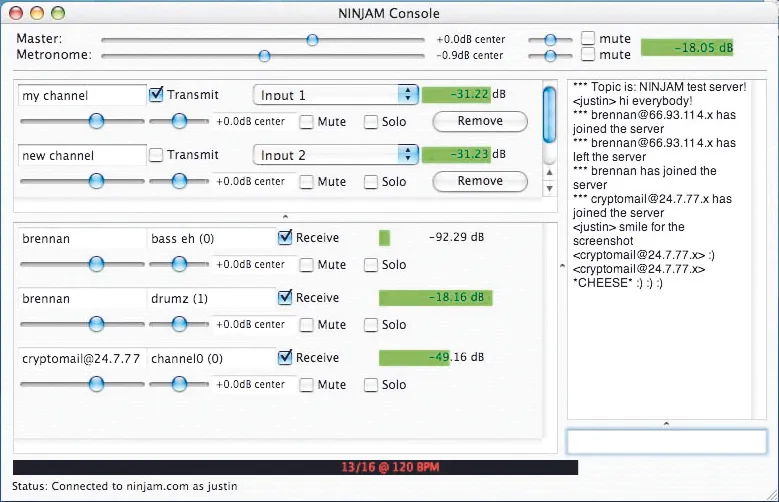Uncheck Receive for brennan drumz

(x=285, y=297)
